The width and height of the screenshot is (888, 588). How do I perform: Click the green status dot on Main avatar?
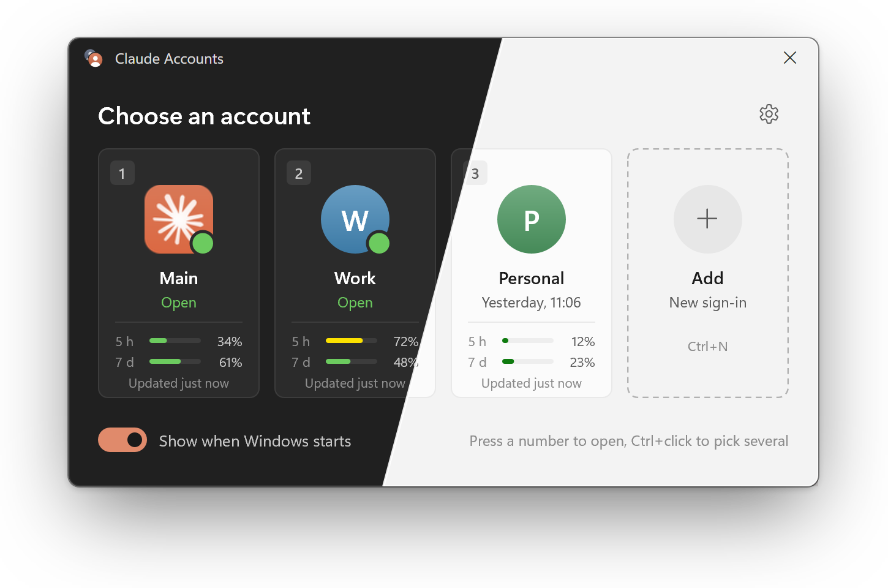[203, 243]
